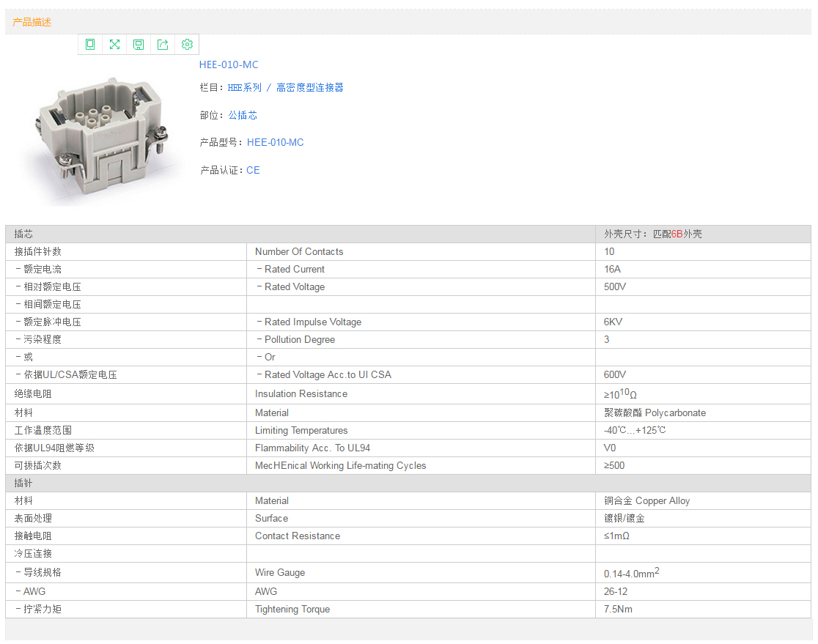Image resolution: width=818 pixels, height=644 pixels.
Task: Click the 插芯 table section header
Action: coord(23,234)
